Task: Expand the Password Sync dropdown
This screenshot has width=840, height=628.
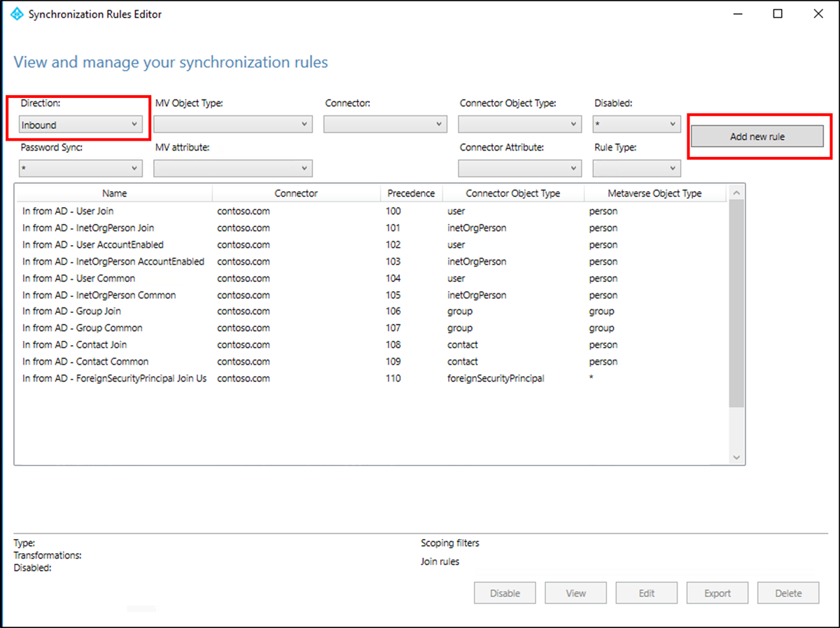Action: [80, 169]
